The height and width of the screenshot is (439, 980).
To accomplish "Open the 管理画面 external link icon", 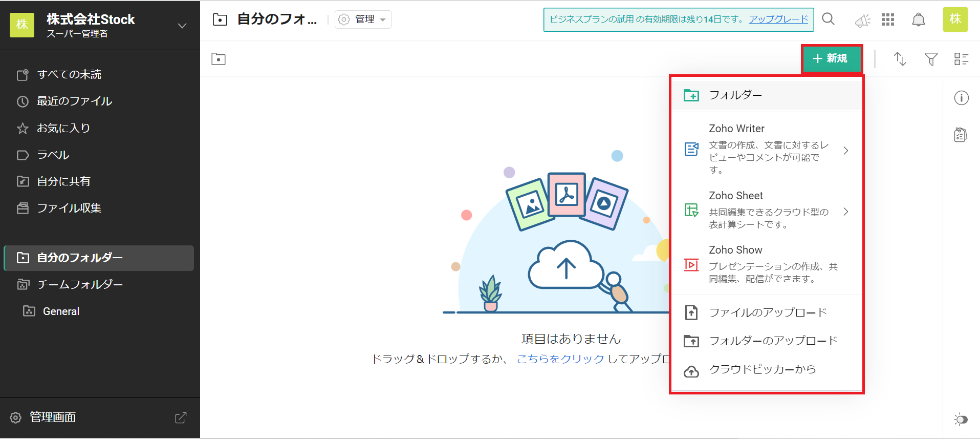I will pos(181,417).
